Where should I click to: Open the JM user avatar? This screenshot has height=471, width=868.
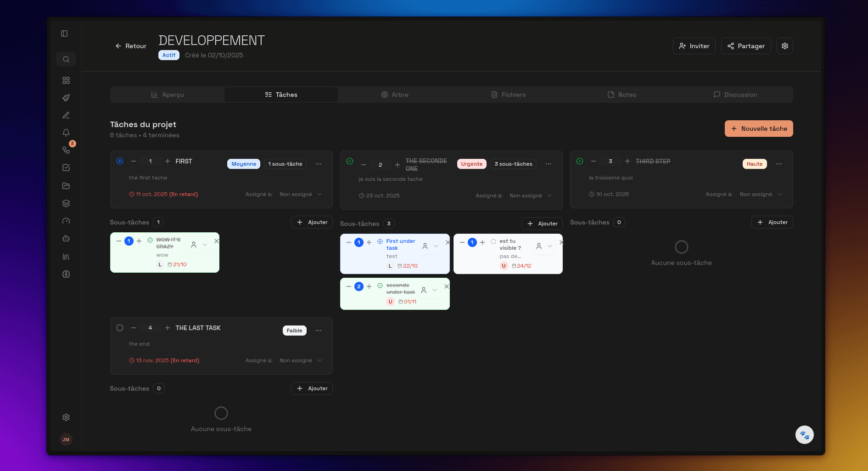(66, 439)
